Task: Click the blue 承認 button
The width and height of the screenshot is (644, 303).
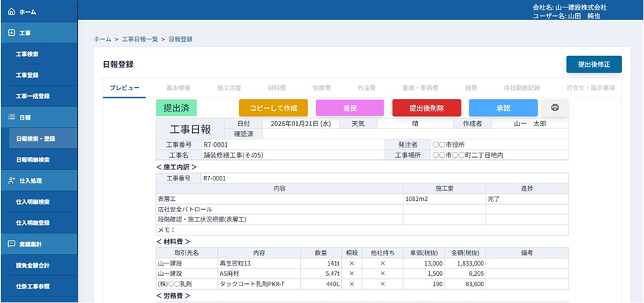Action: [503, 108]
